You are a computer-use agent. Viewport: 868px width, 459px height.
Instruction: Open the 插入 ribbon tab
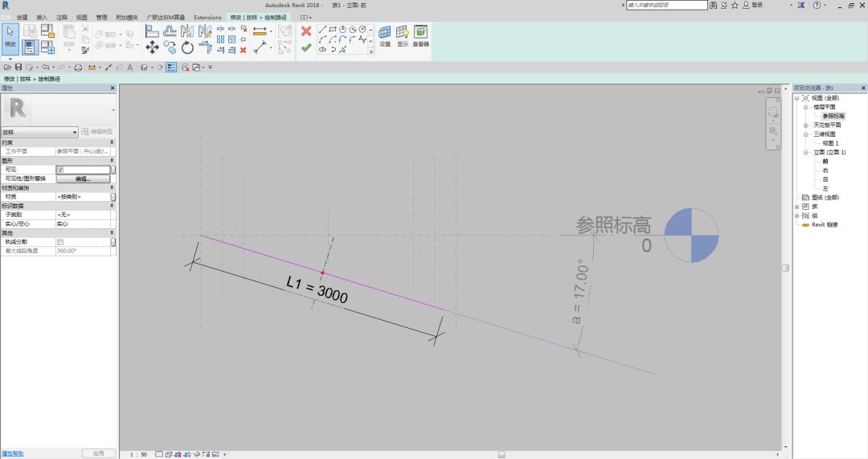click(42, 17)
